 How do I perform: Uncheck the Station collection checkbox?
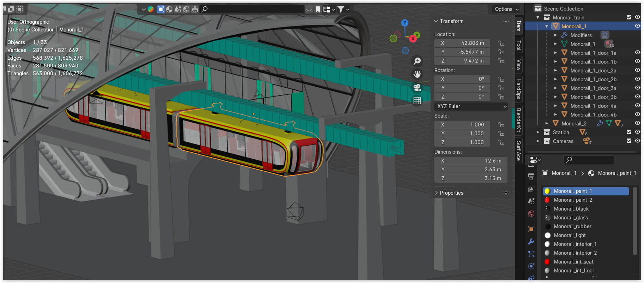tap(629, 132)
